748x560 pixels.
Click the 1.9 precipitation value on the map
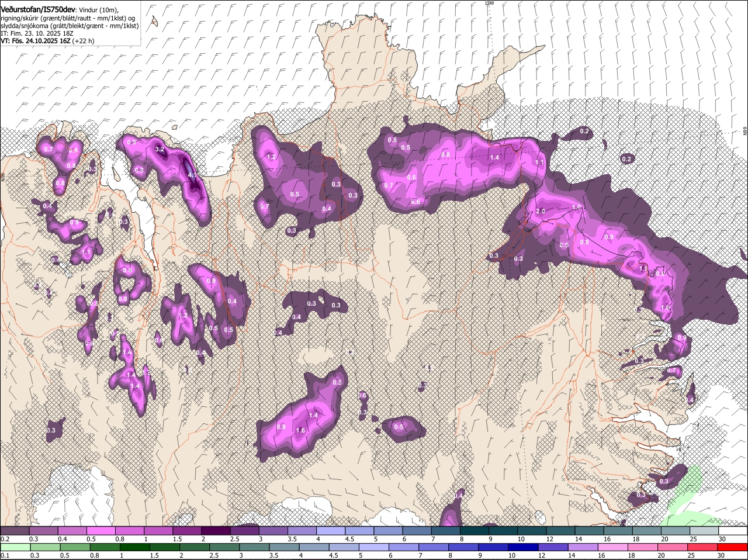(643, 268)
